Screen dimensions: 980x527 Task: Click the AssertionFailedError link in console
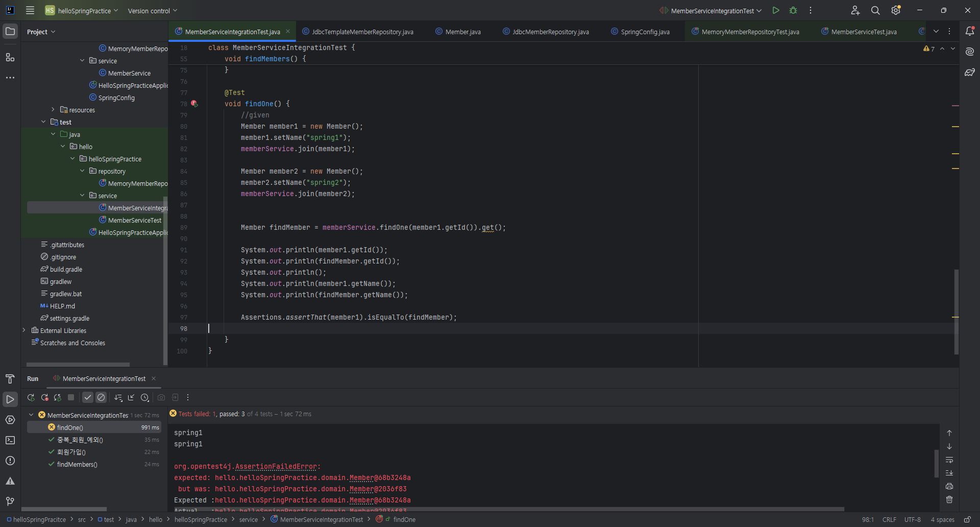pyautogui.click(x=276, y=466)
